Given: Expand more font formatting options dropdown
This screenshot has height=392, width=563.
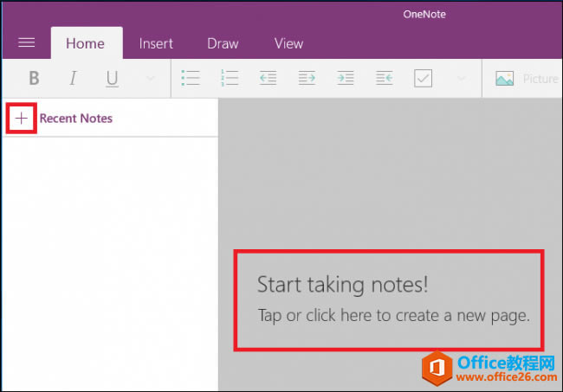Looking at the screenshot, I should (x=151, y=78).
